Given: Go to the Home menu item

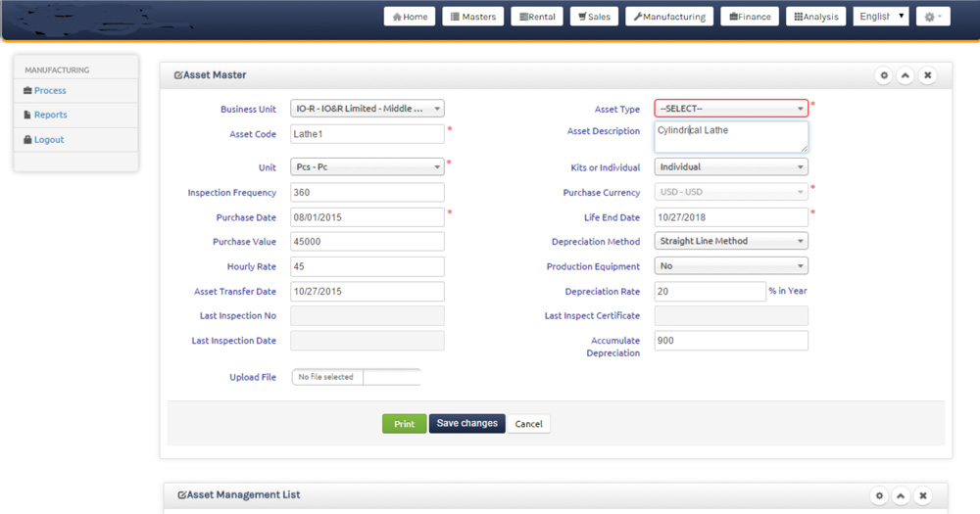Looking at the screenshot, I should (410, 17).
